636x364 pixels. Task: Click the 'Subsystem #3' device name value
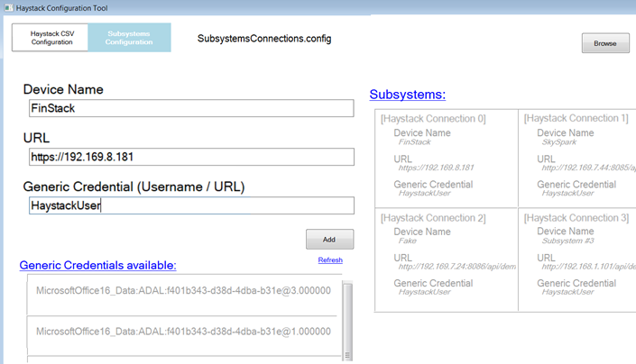tap(569, 241)
